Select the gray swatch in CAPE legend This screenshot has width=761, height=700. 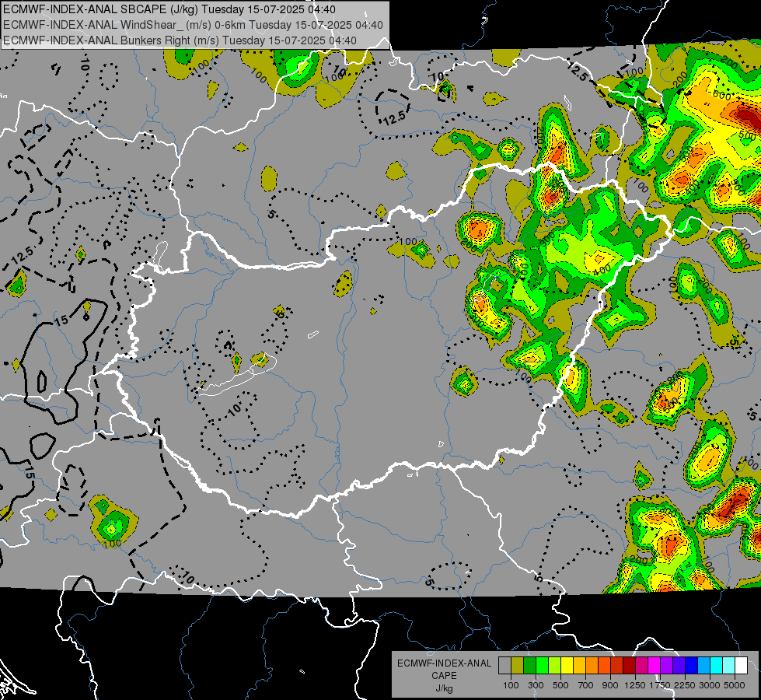tap(504, 665)
